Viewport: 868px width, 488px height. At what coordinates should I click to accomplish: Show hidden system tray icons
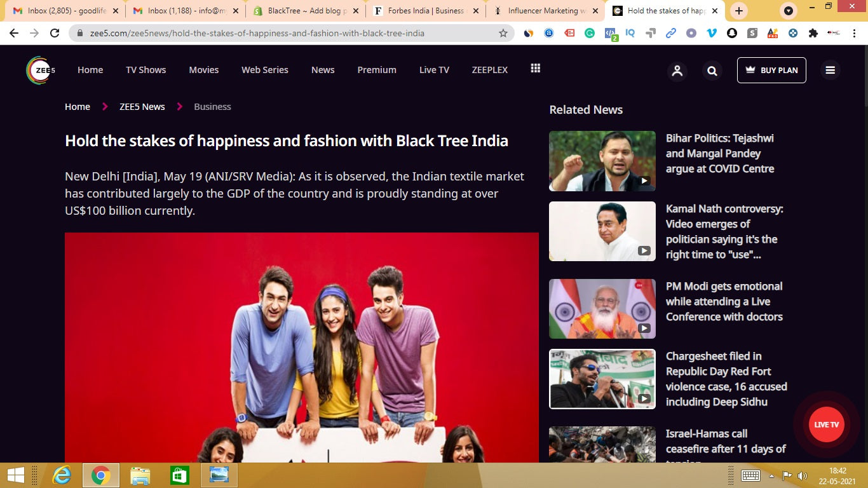pyautogui.click(x=771, y=475)
